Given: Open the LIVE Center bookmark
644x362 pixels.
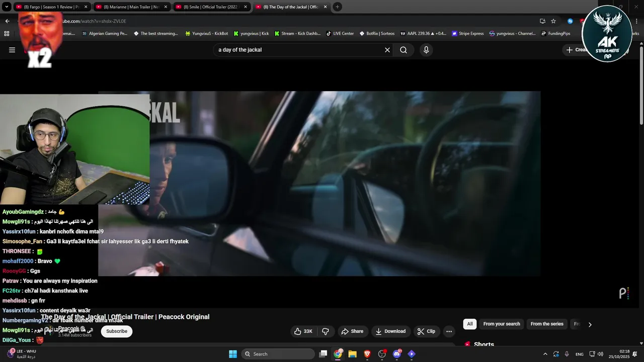Looking at the screenshot, I should [340, 34].
